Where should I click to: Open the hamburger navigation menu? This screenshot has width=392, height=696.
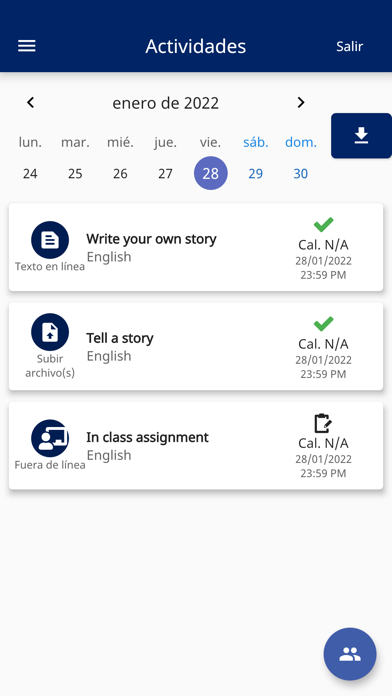pyautogui.click(x=27, y=46)
